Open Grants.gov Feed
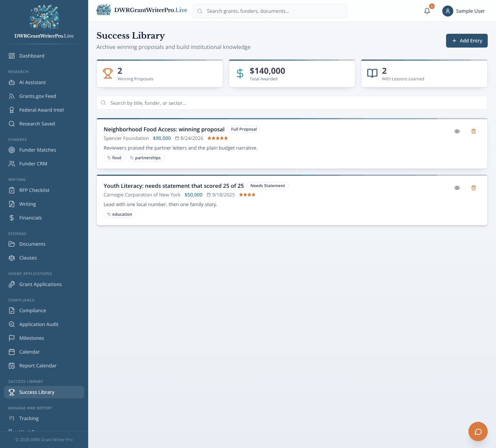 (x=44, y=96)
